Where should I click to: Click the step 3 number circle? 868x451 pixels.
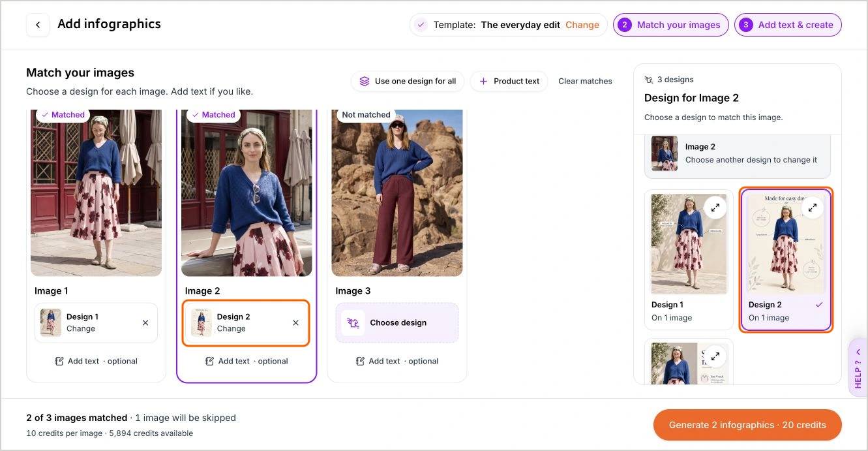[x=746, y=25]
